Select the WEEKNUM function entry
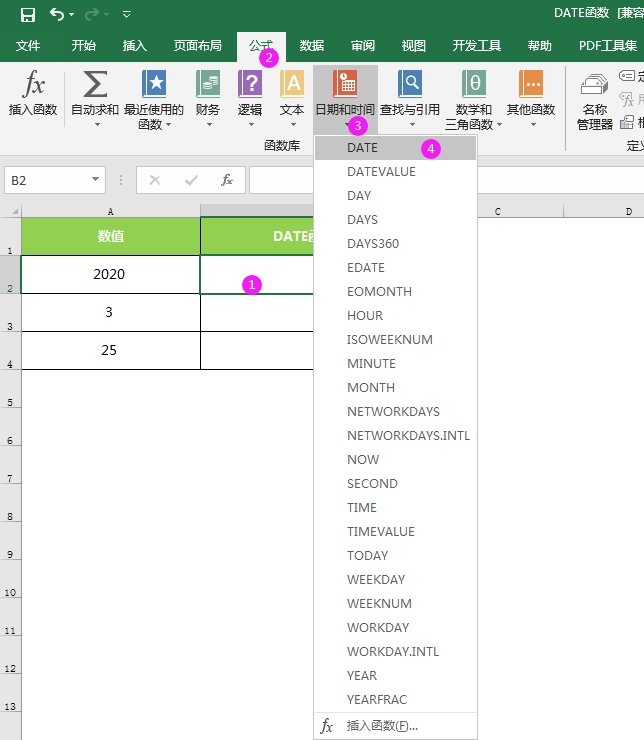This screenshot has height=740, width=644. (x=395, y=604)
